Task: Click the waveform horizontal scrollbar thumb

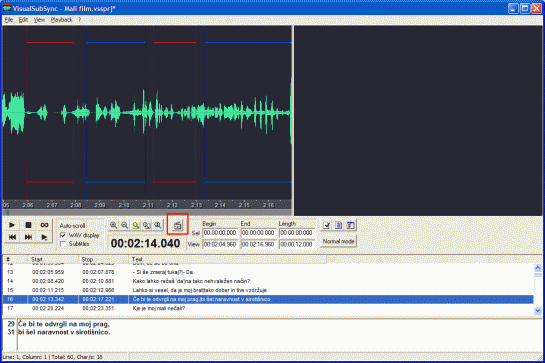Action: coord(8,212)
